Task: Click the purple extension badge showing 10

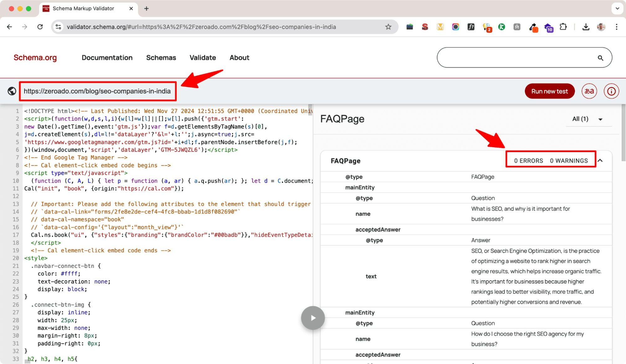Action: (549, 27)
